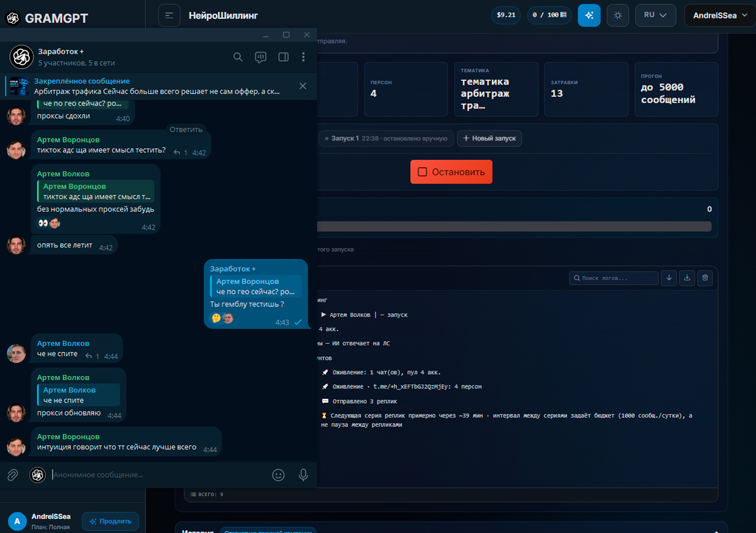The width and height of the screenshot is (756, 533).
Task: Open the Заработок + group avatar
Action: (21, 57)
